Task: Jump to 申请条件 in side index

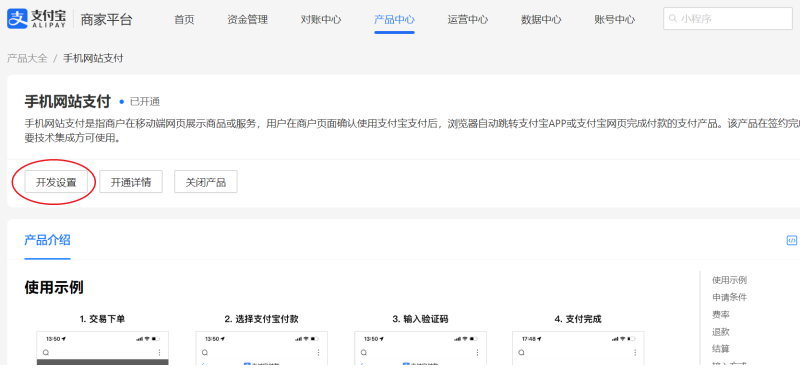Action: [730, 297]
